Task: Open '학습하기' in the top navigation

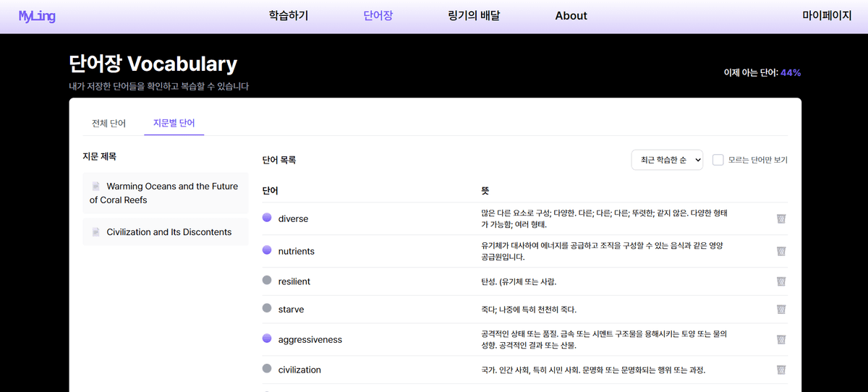Action: [288, 16]
